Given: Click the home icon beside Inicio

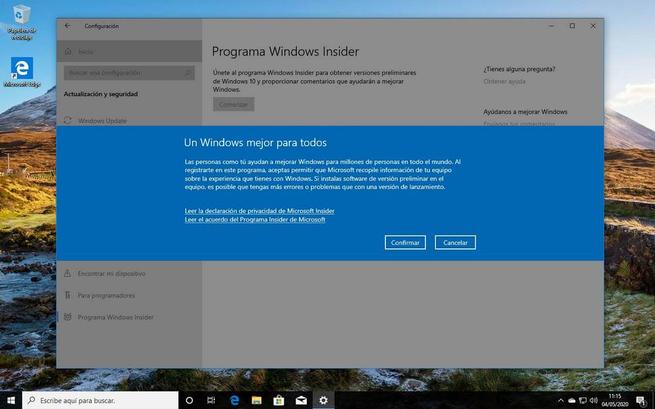Looking at the screenshot, I should tap(68, 51).
